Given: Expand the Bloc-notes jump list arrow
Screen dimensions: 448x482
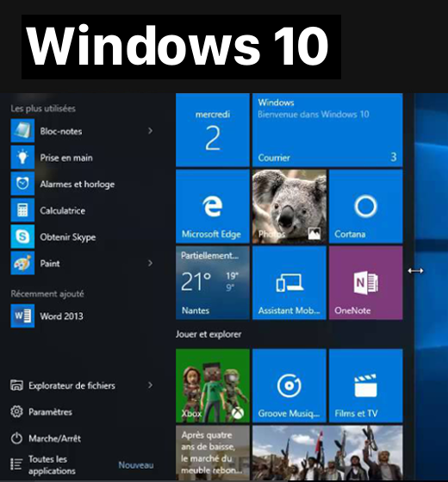Looking at the screenshot, I should tap(150, 131).
